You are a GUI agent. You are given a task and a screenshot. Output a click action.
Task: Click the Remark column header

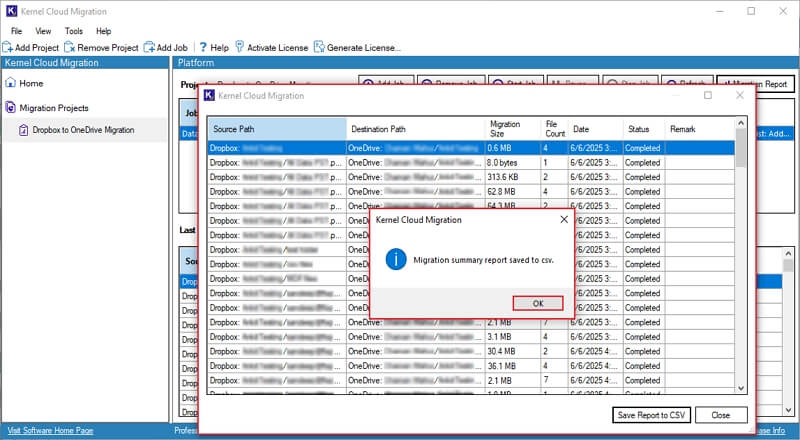[699, 129]
